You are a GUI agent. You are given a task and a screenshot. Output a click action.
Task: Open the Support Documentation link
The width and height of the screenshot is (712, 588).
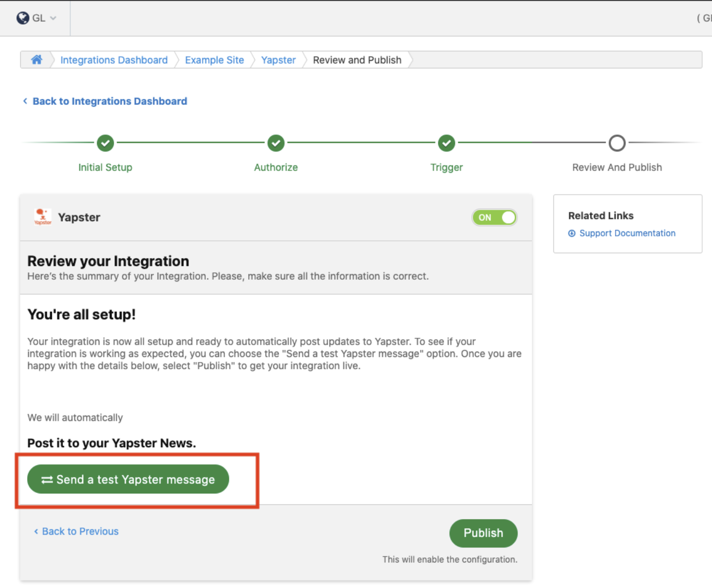(627, 233)
